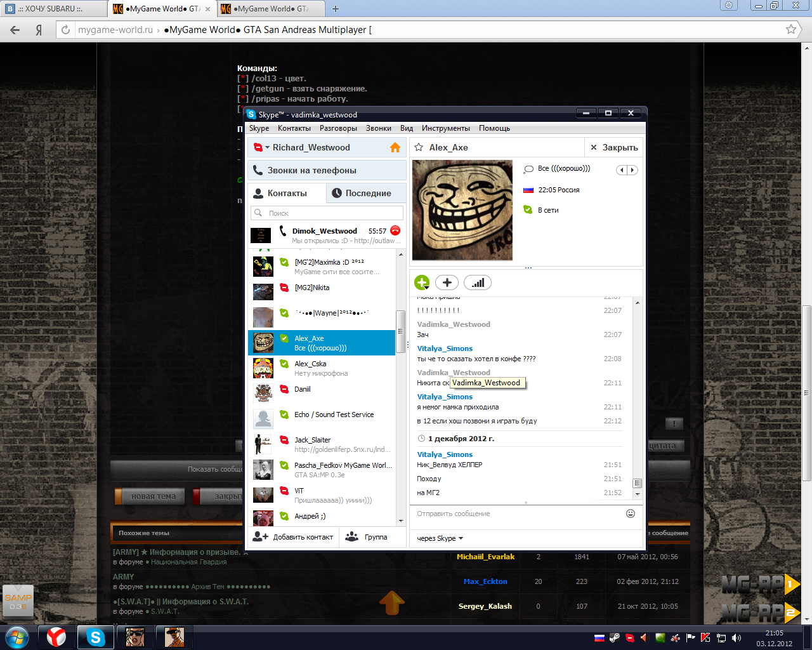812x650 pixels.
Task: Open Skype from the Windows taskbar
Action: point(96,637)
